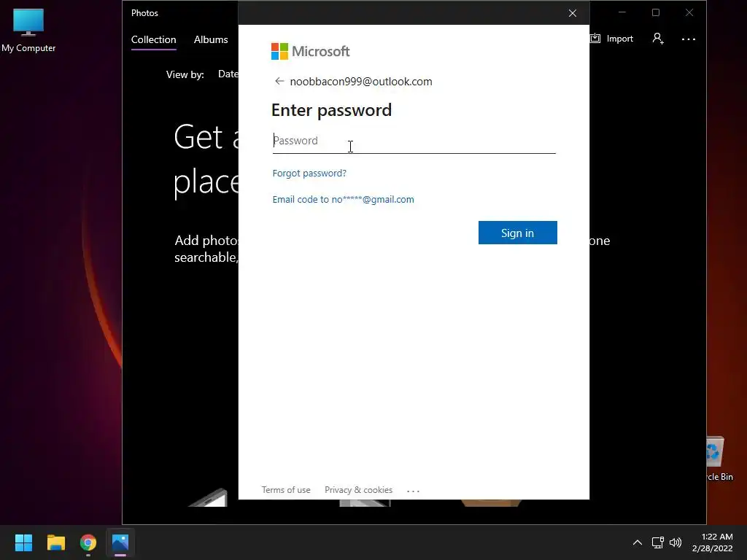Open Privacy & cookies link
Screen dimensions: 747x560
click(358, 490)
